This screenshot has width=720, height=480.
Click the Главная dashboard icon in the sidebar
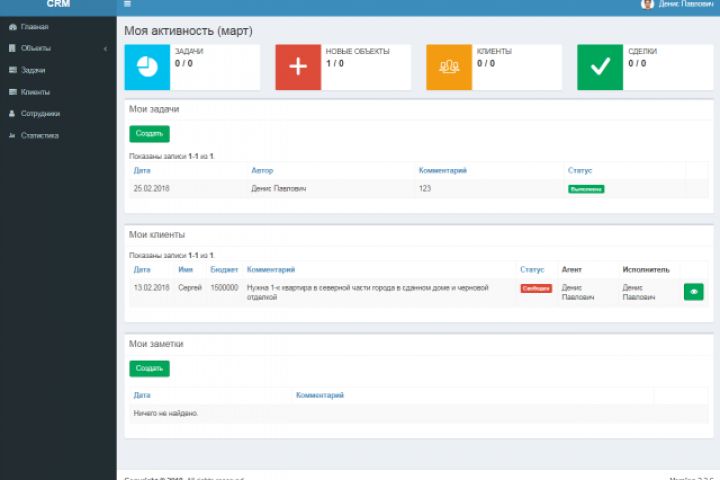pos(12,27)
